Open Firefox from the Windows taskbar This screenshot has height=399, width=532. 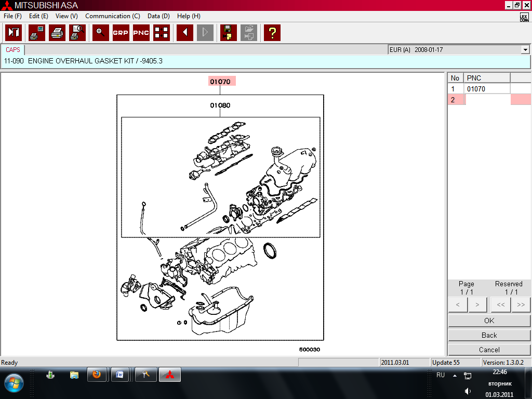[96, 374]
